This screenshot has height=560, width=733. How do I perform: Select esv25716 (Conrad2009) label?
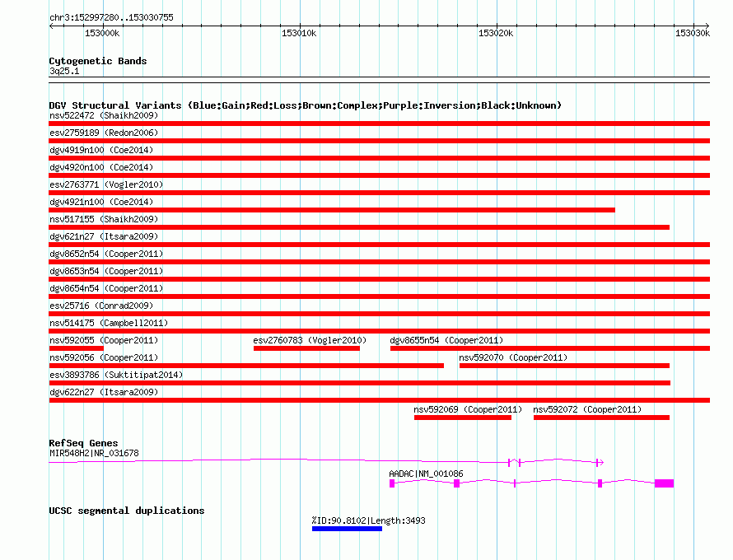click(101, 306)
